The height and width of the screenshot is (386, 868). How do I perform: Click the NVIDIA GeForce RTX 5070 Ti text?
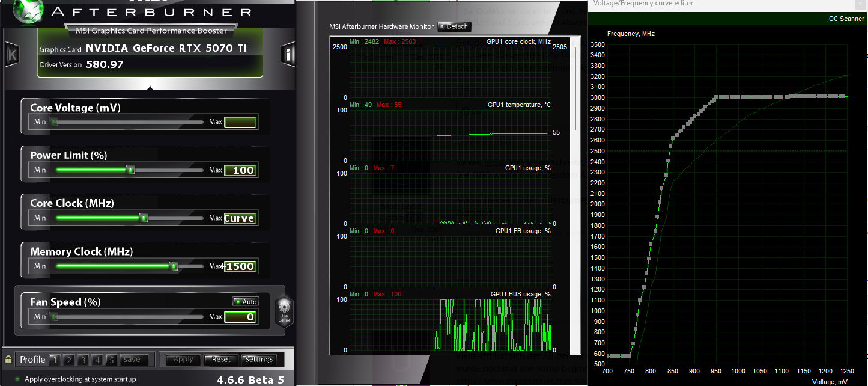pos(166,48)
